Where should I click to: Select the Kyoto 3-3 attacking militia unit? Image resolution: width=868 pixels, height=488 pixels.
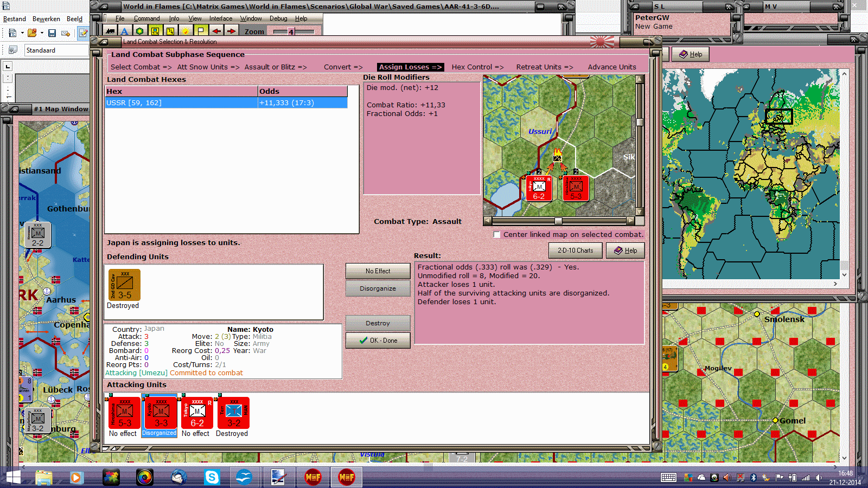coord(161,413)
